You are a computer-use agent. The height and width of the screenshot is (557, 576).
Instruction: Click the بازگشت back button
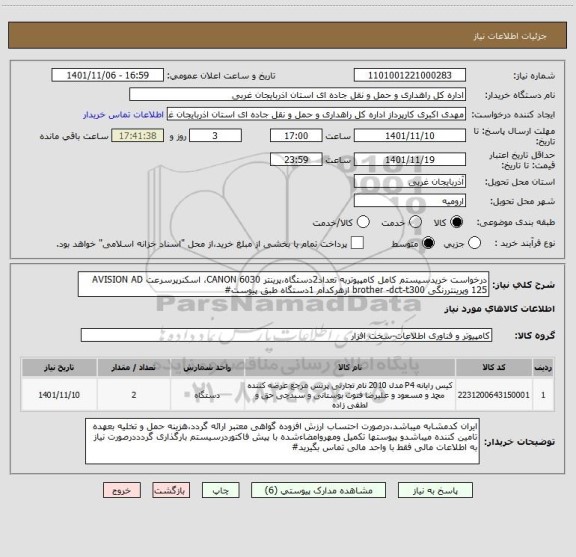click(x=171, y=490)
